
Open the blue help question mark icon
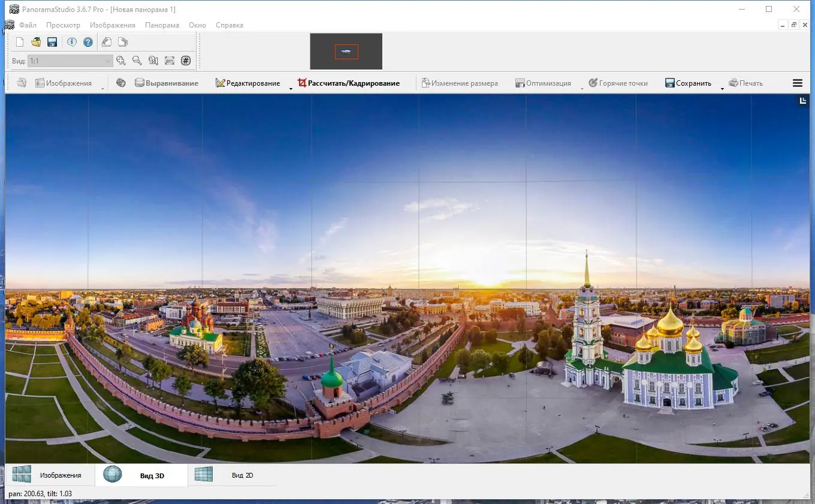88,42
